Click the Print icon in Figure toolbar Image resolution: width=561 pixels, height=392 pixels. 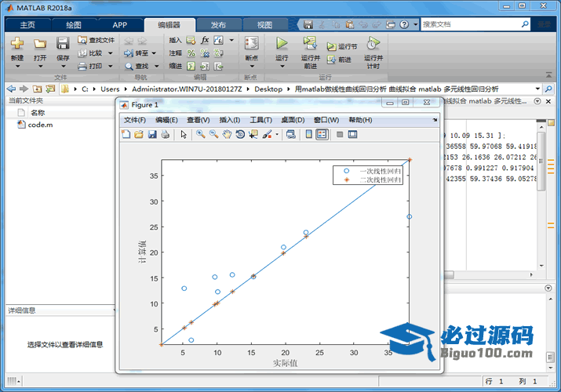(x=165, y=135)
